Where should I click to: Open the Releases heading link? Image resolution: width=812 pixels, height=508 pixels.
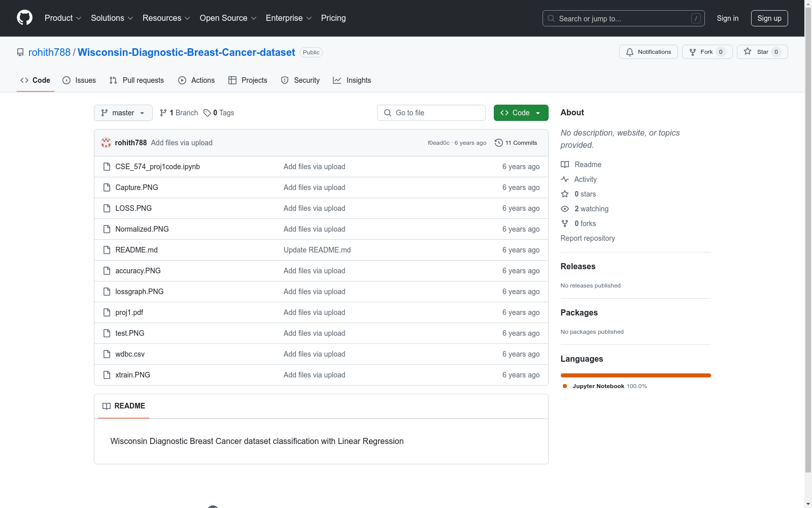(x=578, y=266)
